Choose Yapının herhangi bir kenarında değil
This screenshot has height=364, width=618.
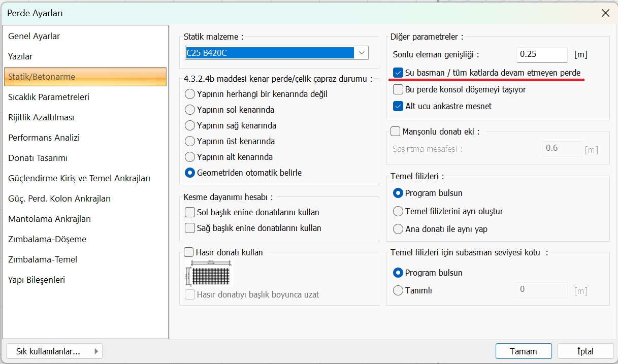(x=190, y=94)
